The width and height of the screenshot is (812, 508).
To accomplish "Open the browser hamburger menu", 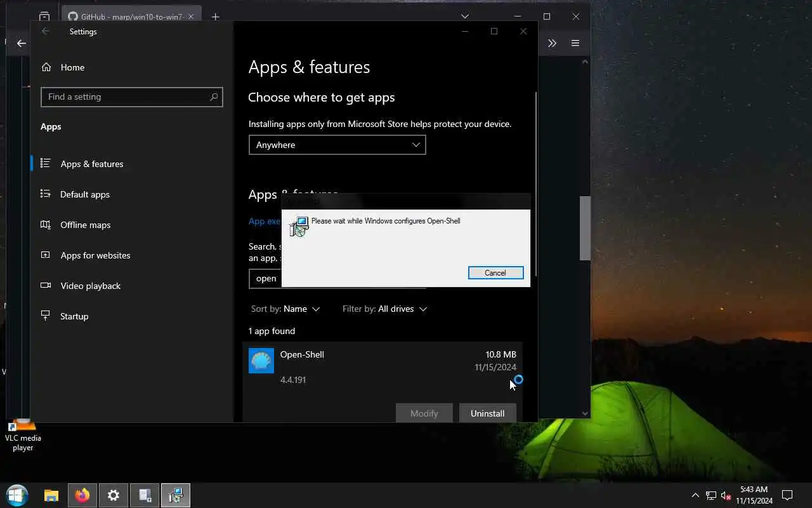I will point(575,43).
